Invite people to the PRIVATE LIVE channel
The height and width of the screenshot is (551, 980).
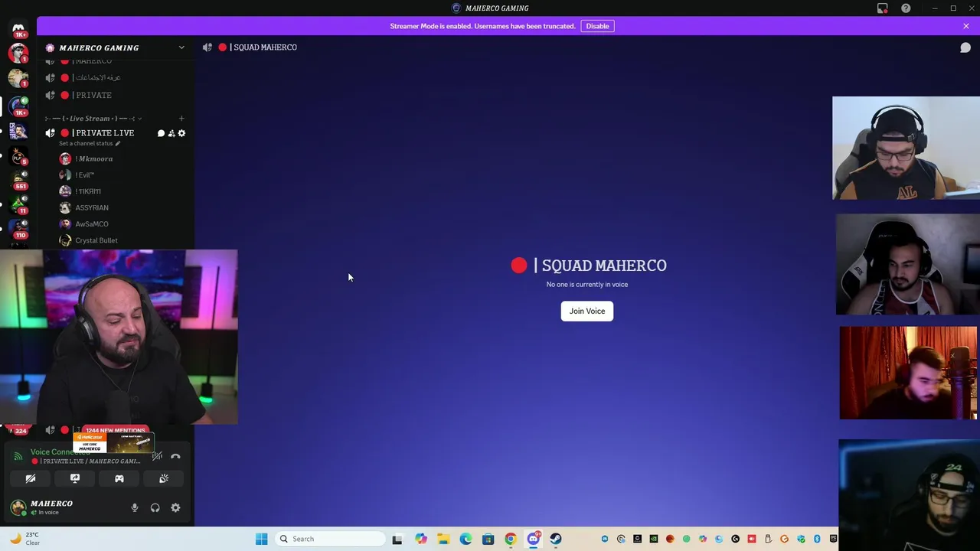click(x=171, y=133)
